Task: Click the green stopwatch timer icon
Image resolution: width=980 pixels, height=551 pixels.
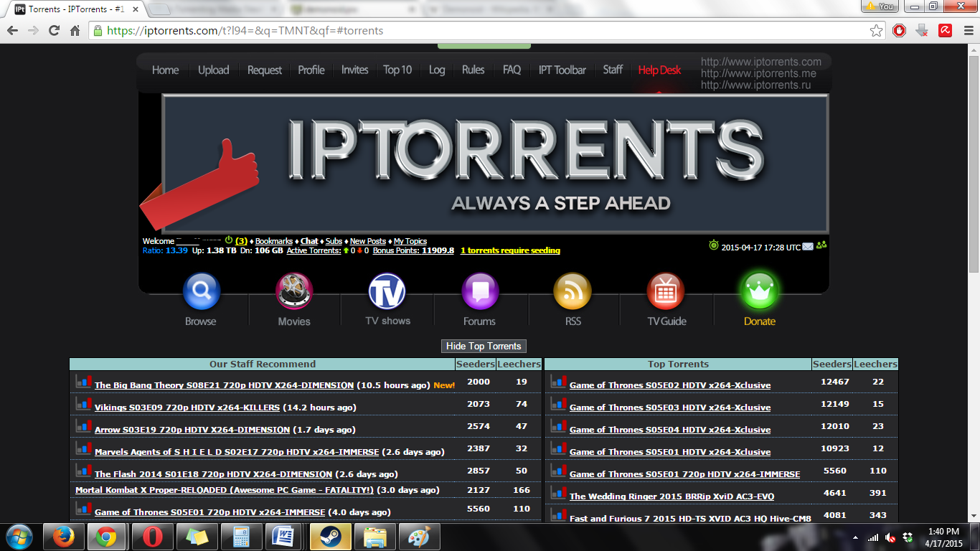Action: click(x=712, y=245)
